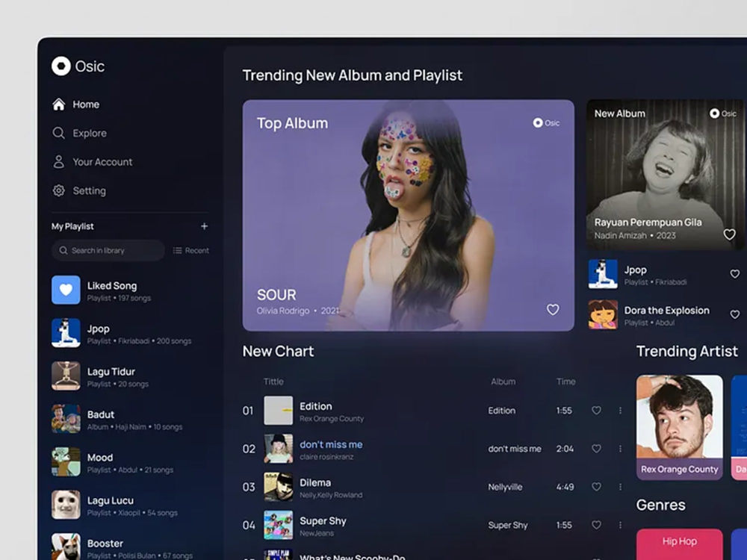Like the Dilema track
Image resolution: width=747 pixels, height=560 pixels.
(x=596, y=487)
